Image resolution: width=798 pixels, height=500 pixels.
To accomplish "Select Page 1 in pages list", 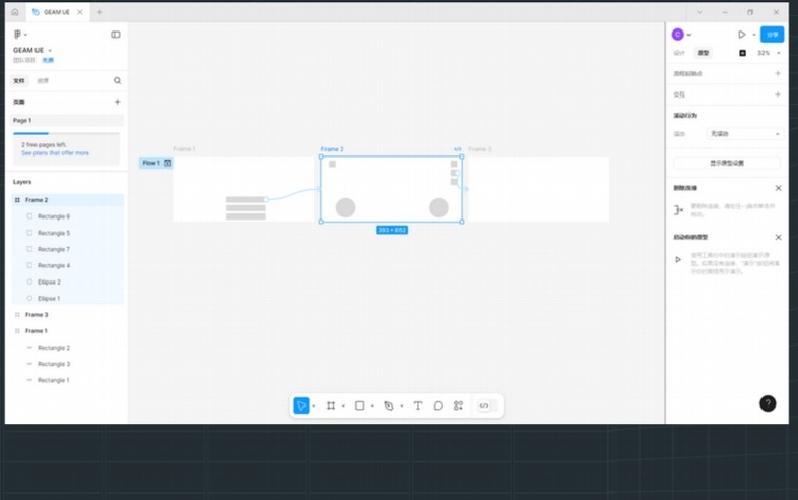I will 68,121.
